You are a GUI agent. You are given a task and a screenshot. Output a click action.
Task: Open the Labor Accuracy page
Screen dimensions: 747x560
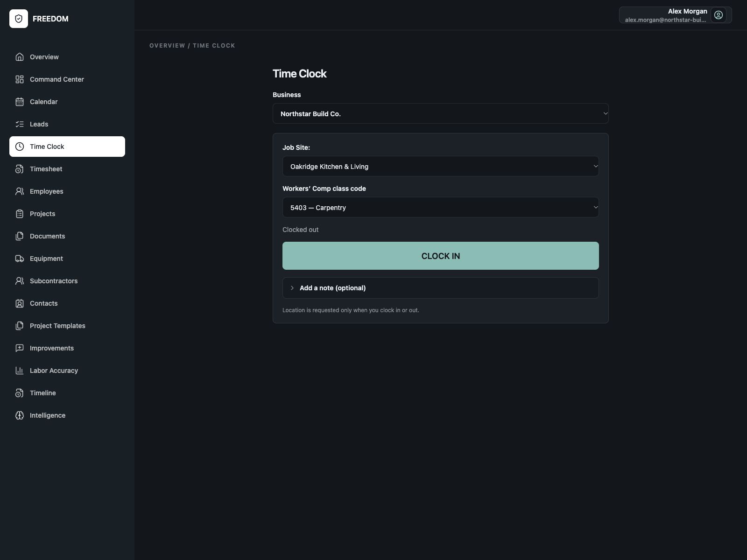click(67, 371)
